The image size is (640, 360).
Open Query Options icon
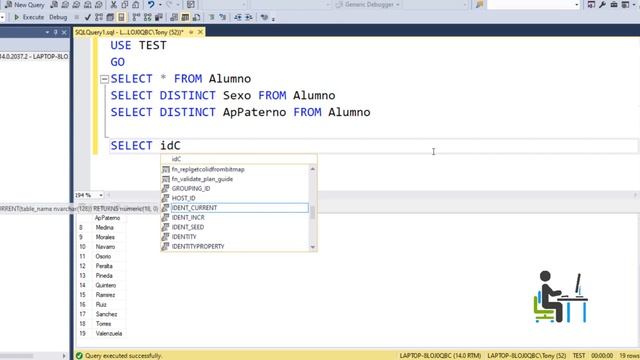110,17
